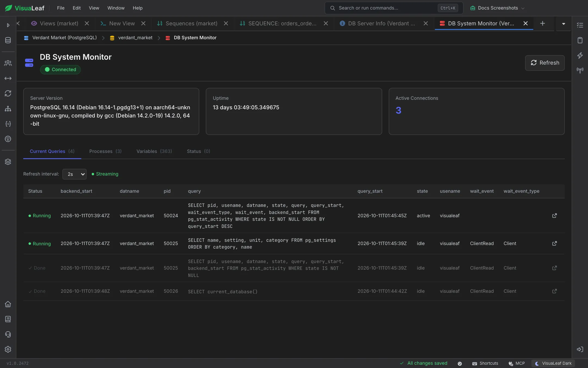Click the lightning bolt icon in right panel
This screenshot has height=368, width=588.
click(580, 55)
